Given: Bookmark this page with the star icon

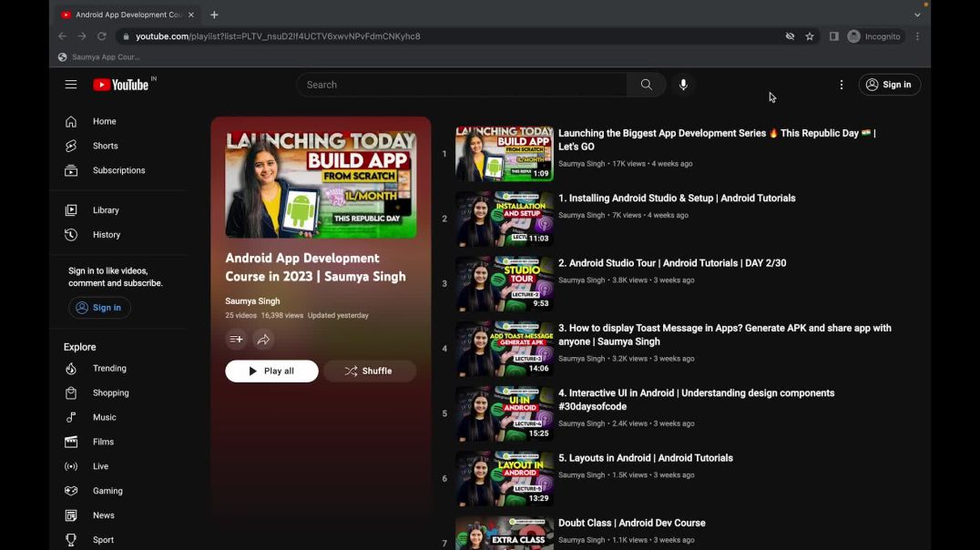Looking at the screenshot, I should tap(810, 36).
